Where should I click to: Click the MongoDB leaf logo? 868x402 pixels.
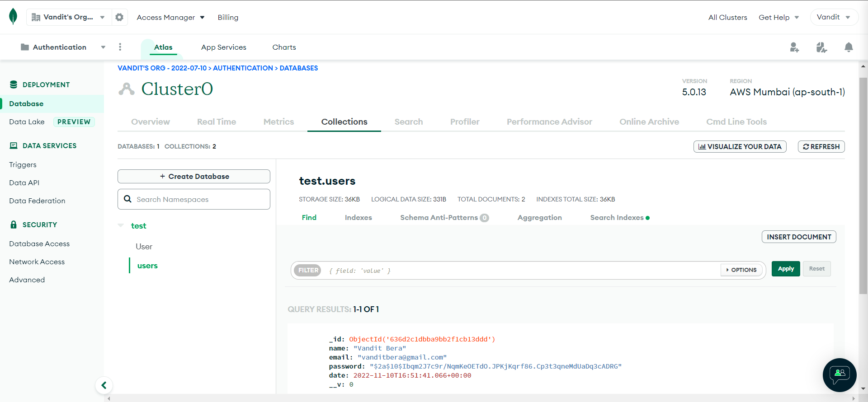pyautogui.click(x=13, y=17)
